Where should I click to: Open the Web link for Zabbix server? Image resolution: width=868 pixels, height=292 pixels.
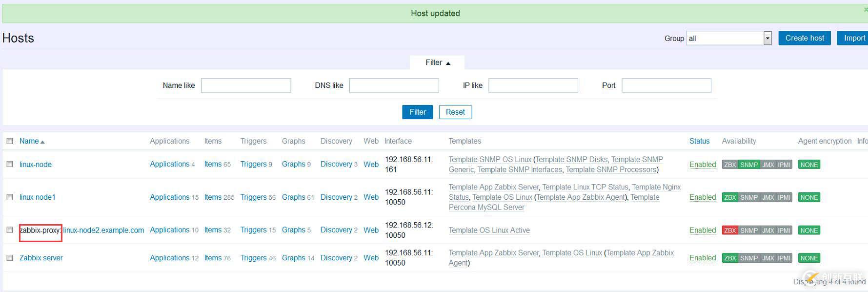pos(371,258)
